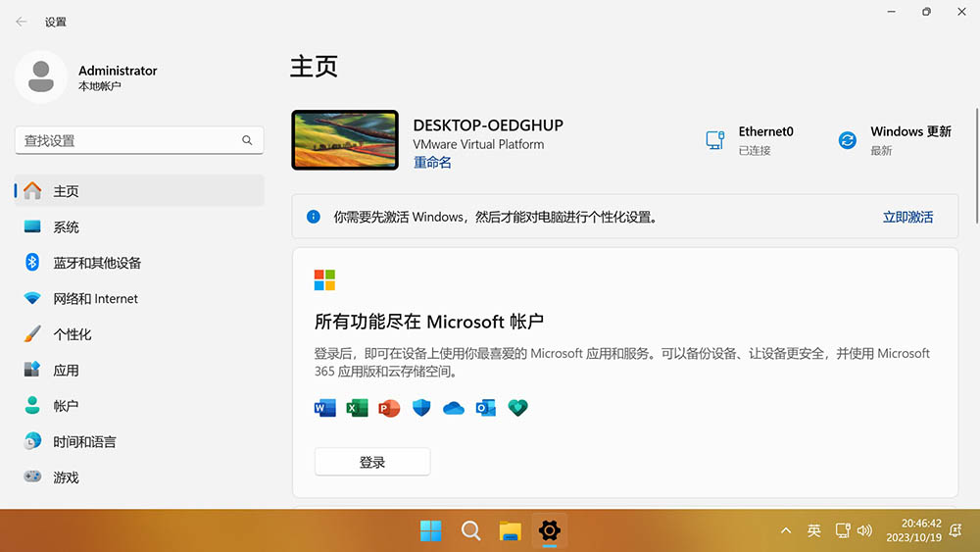Screen dimensions: 980x552
Task: Open 应用 settings category
Action: coord(139,370)
